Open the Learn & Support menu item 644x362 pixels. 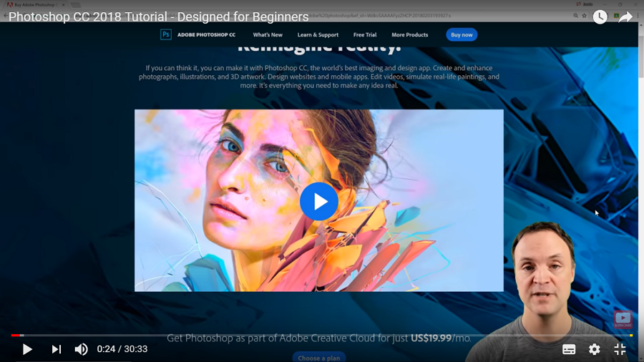pyautogui.click(x=318, y=35)
